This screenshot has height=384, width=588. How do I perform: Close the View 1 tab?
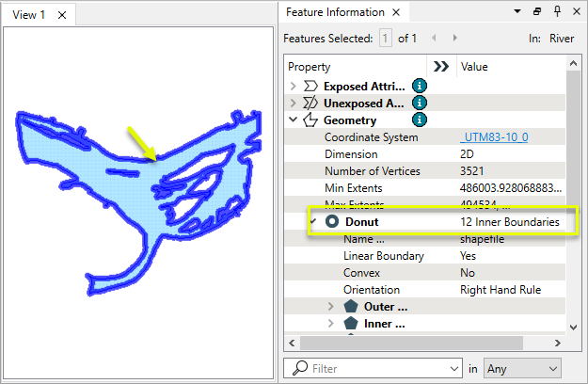click(x=59, y=16)
